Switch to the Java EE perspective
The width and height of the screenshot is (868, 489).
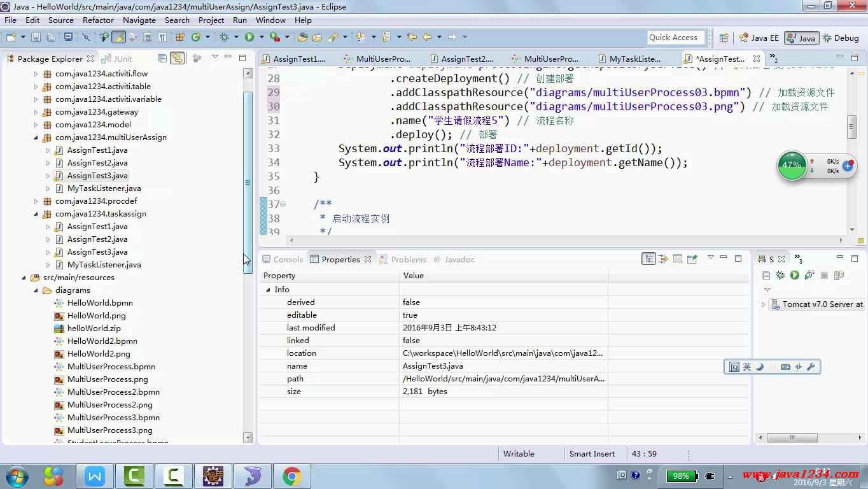pos(759,38)
